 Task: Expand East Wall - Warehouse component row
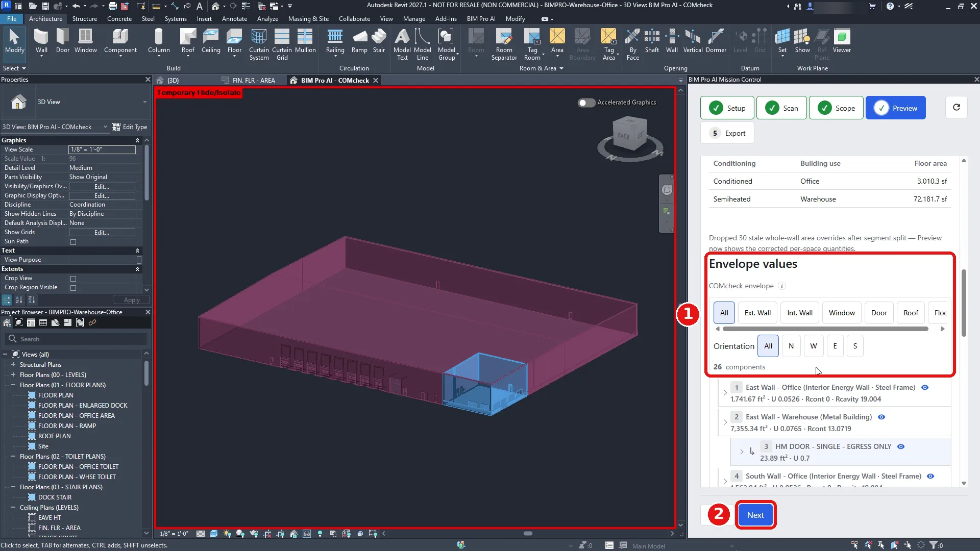tap(725, 422)
